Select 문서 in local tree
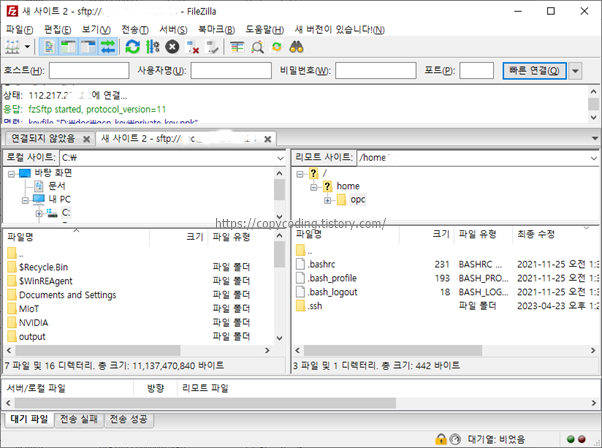This screenshot has width=602, height=448. [x=57, y=186]
